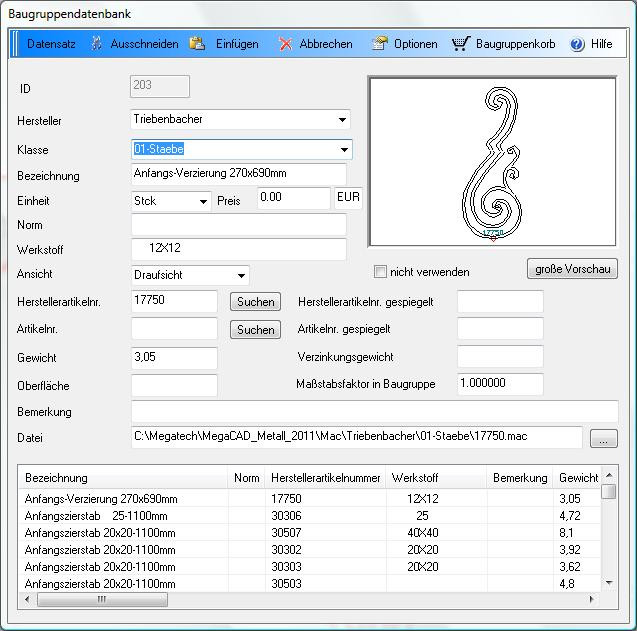The image size is (637, 631).
Task: Click the Bemerkung input field
Action: [374, 411]
